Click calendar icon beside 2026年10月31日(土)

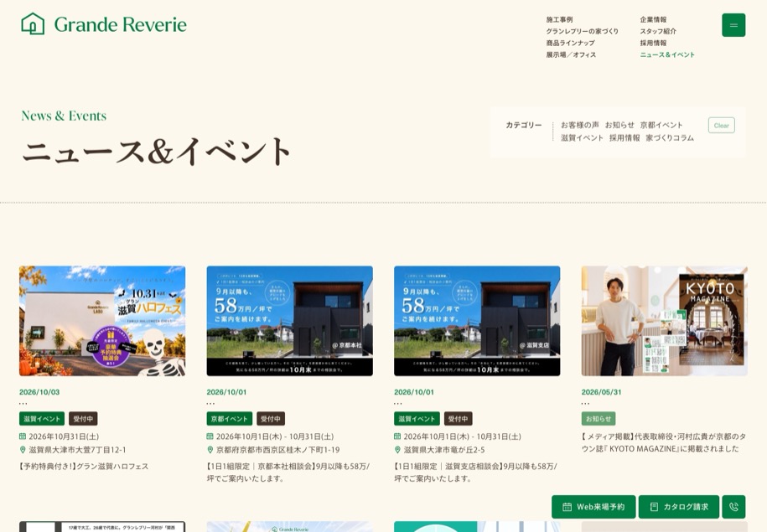tap(23, 436)
